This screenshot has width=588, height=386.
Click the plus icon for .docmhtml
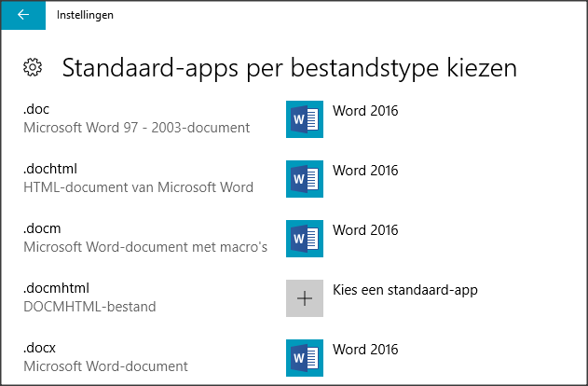305,298
